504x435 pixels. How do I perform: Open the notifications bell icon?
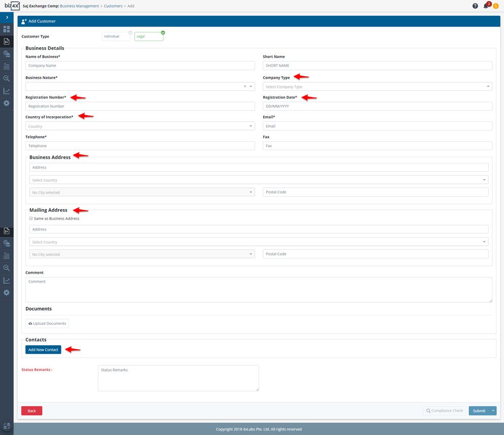(486, 6)
